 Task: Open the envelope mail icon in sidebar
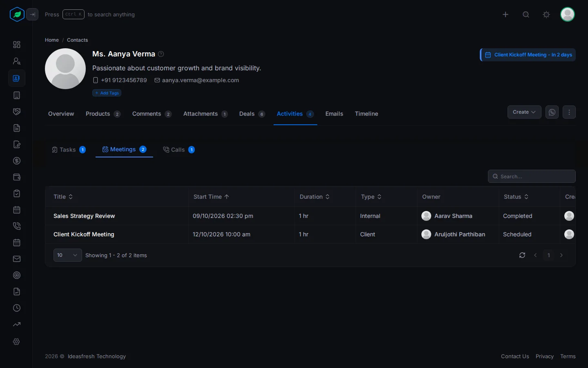17,259
